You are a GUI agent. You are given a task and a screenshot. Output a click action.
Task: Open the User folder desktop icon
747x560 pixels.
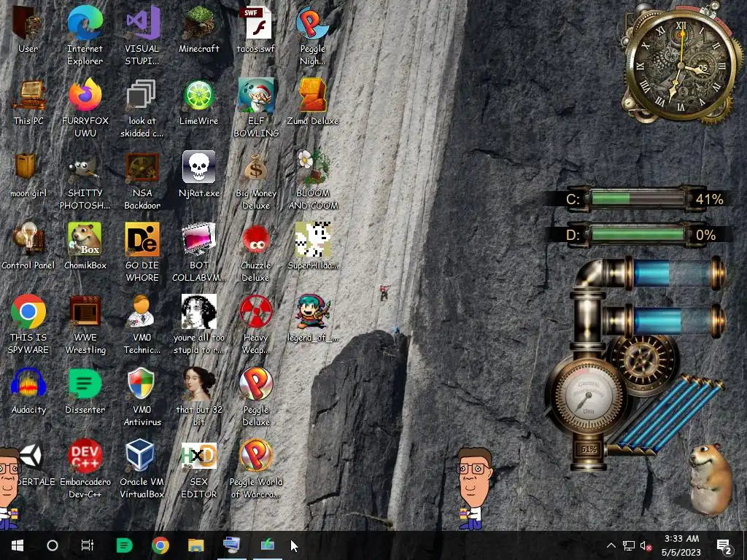tap(28, 30)
